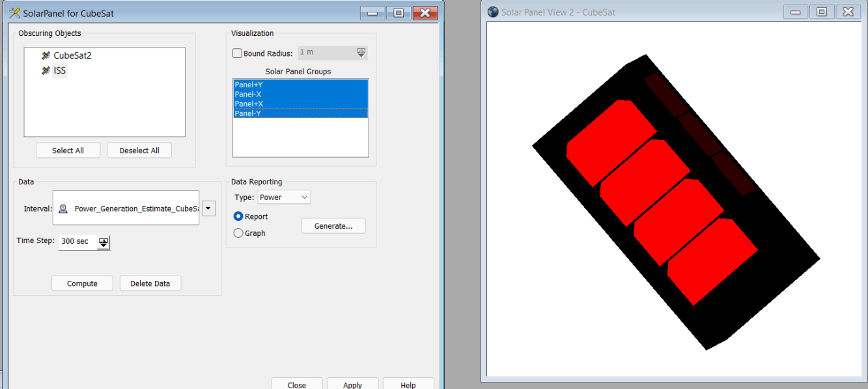
Task: Click the Select All button
Action: [68, 151]
